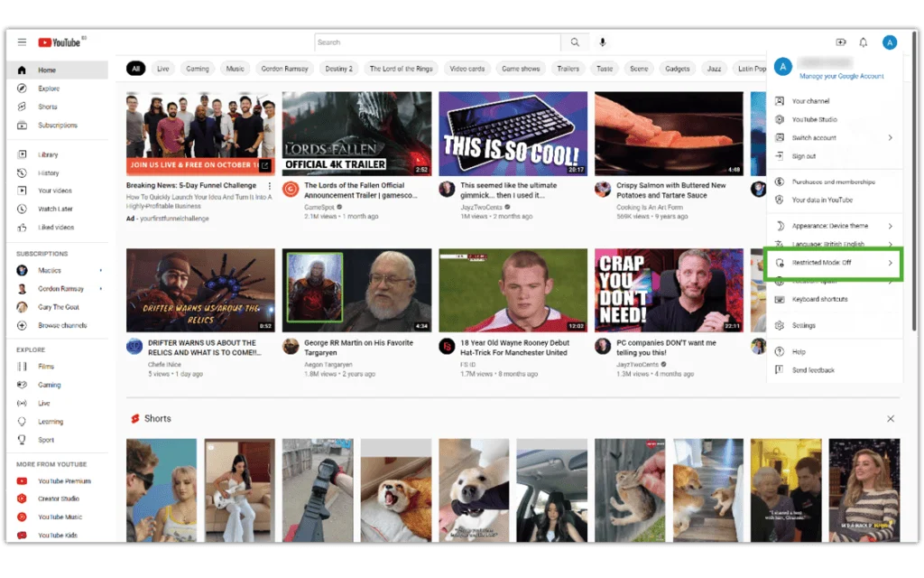
Task: Open Gaming under Explore section
Action: tap(58, 385)
